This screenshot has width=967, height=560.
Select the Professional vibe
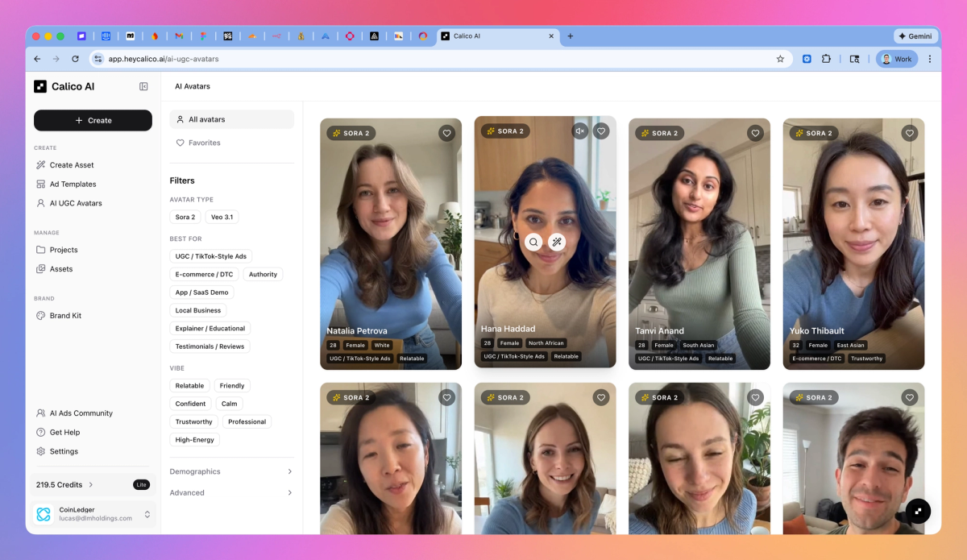pyautogui.click(x=247, y=422)
